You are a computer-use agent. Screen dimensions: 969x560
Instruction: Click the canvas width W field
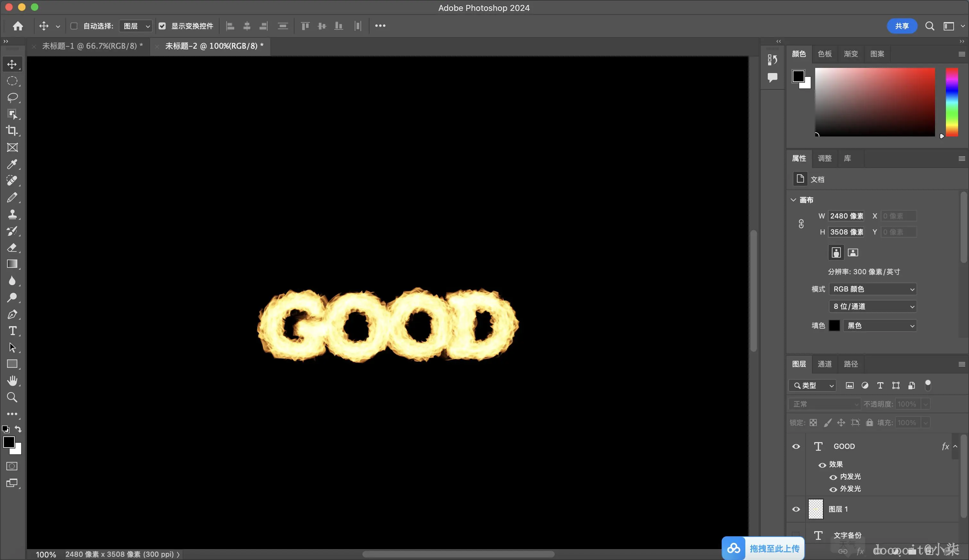click(x=846, y=216)
